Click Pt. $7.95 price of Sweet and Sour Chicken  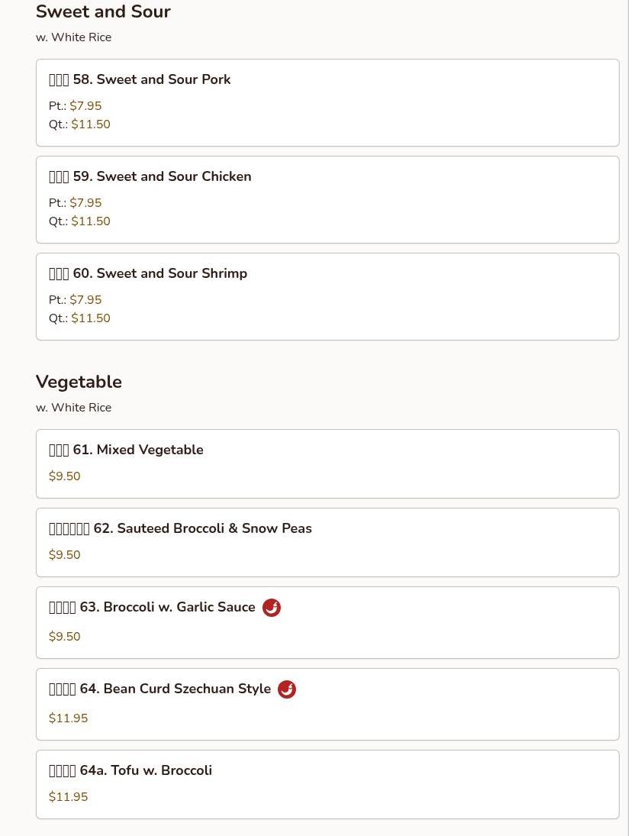(75, 202)
